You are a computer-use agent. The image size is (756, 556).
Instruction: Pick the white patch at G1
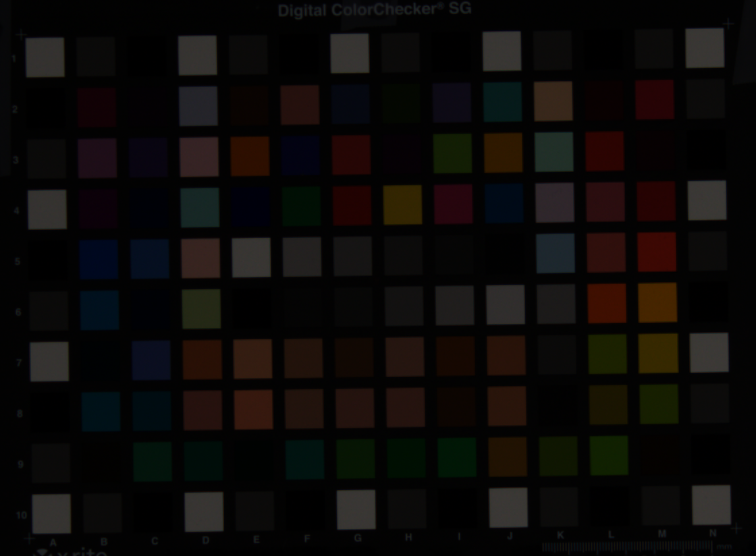350,53
